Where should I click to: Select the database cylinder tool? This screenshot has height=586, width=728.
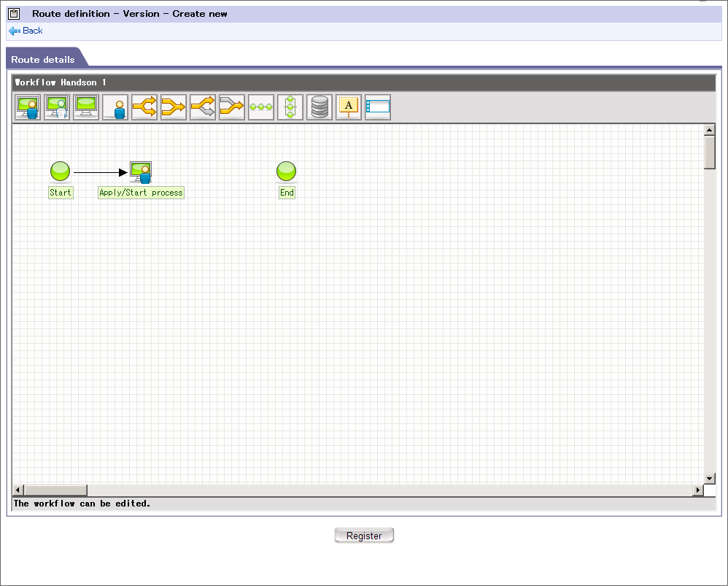[x=320, y=107]
